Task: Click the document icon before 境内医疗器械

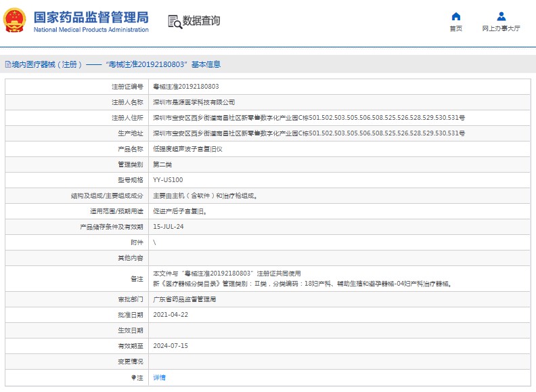Action: pos(8,64)
